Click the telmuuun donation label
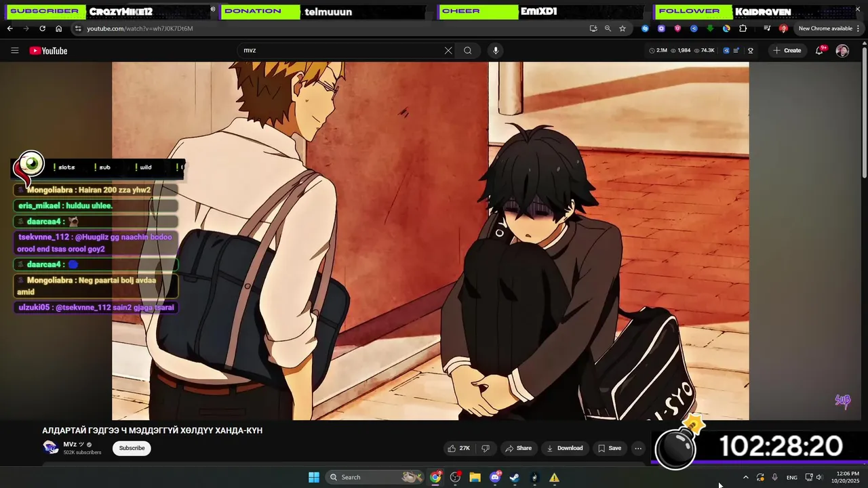This screenshot has width=868, height=488. coord(327,11)
